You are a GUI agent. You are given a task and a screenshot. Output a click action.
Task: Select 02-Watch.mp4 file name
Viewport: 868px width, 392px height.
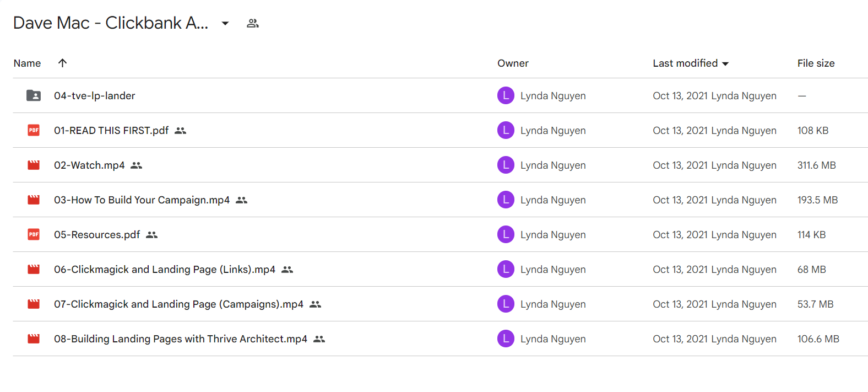tap(89, 165)
